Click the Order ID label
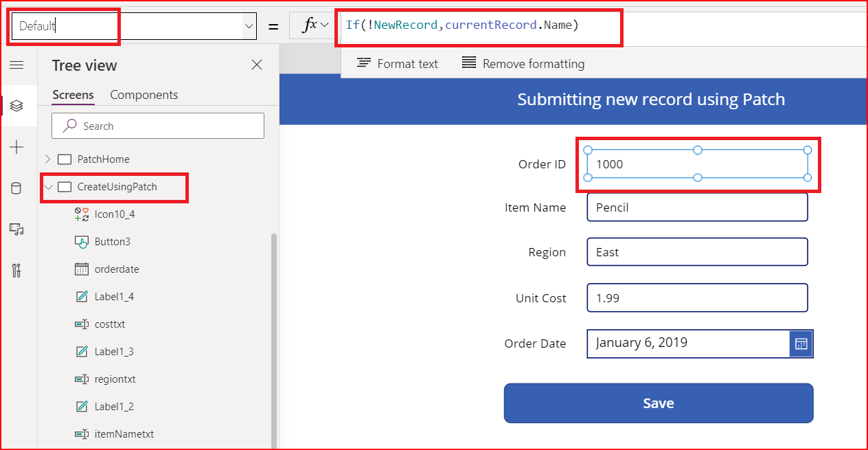 [x=542, y=164]
